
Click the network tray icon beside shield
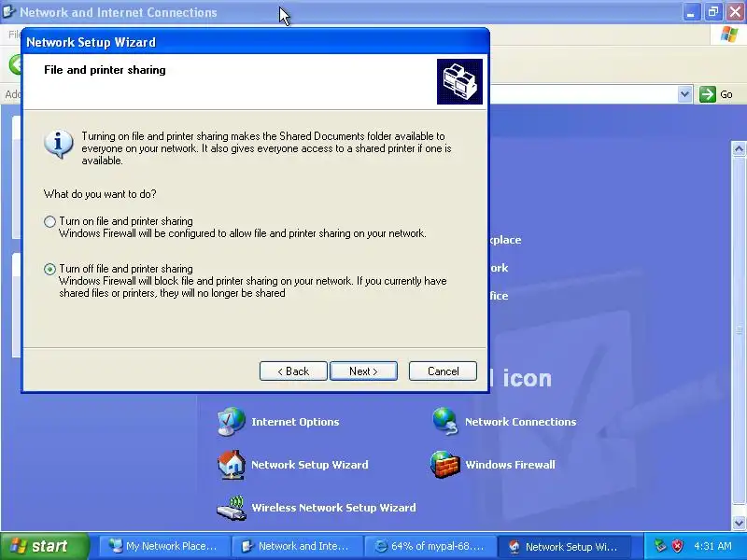pos(660,546)
